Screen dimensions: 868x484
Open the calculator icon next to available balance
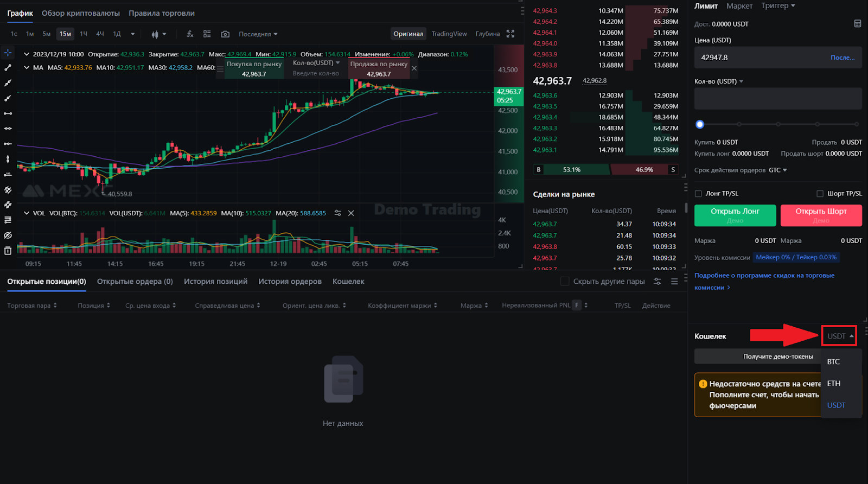[x=858, y=23]
